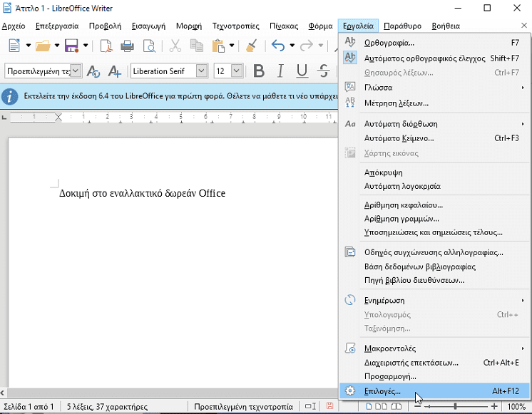The height and width of the screenshot is (414, 532).
Task: Click word count '5 λέξεις, 37 χαρακτήρες'
Action: pyautogui.click(x=107, y=406)
